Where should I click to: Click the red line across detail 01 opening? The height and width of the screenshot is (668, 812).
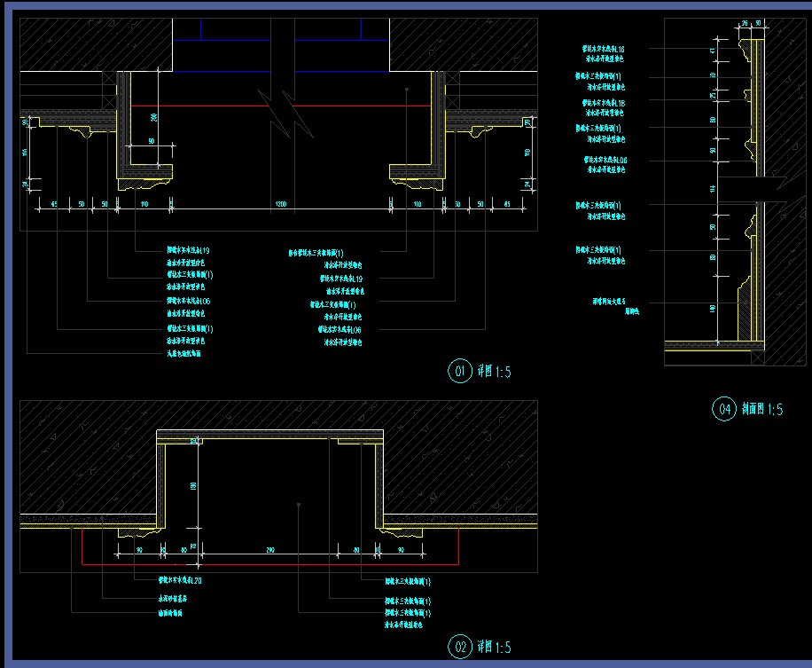[281, 106]
